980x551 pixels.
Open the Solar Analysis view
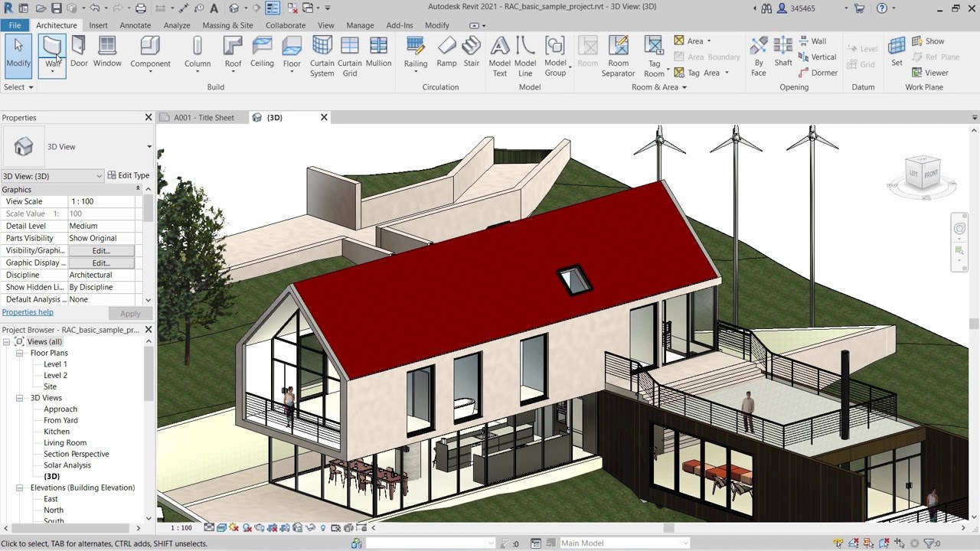click(67, 465)
